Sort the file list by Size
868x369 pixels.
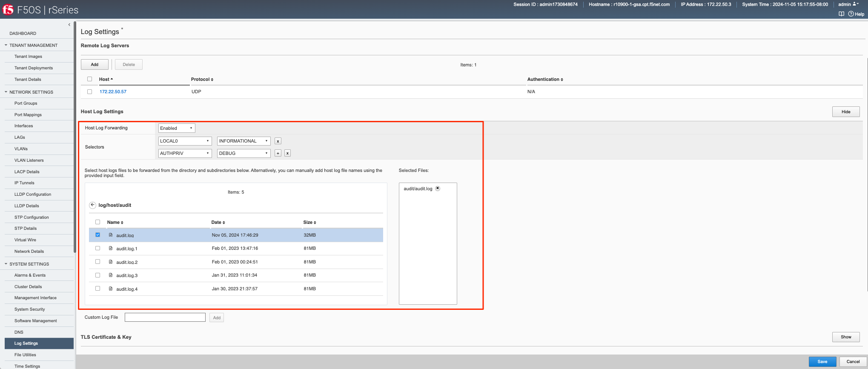pos(310,222)
